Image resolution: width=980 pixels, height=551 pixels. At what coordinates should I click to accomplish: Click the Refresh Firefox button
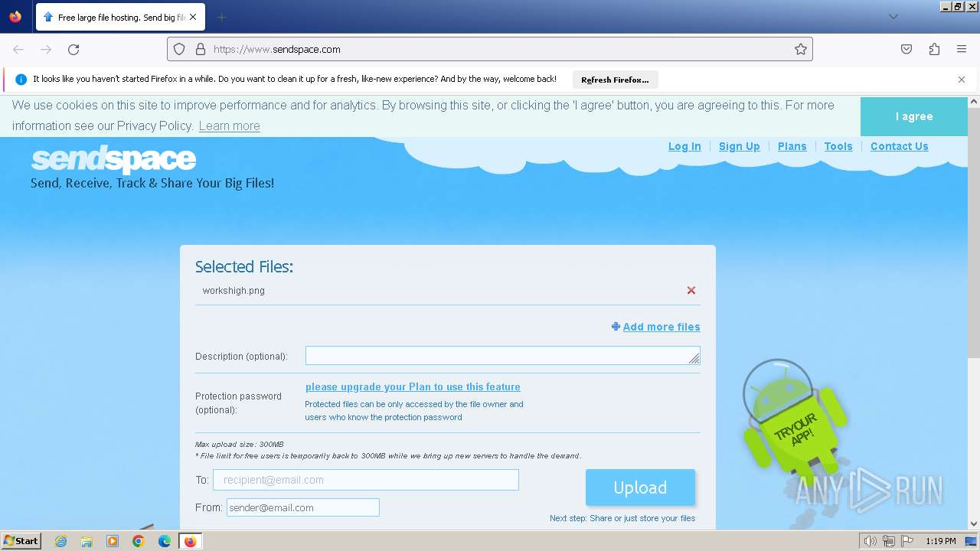pyautogui.click(x=615, y=80)
